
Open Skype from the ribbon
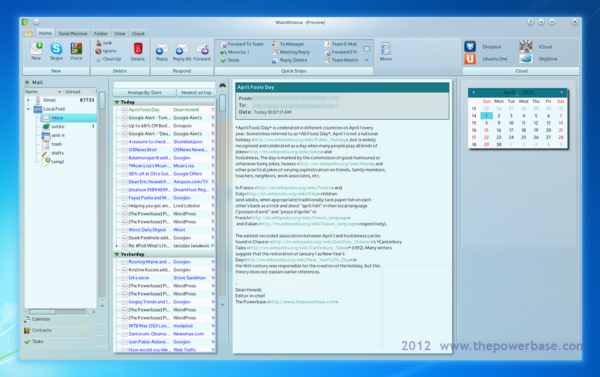[56, 49]
